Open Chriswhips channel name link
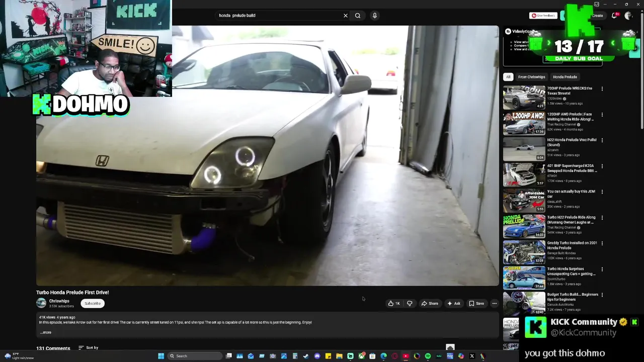Viewport: 644px width, 362px height. pyautogui.click(x=59, y=301)
